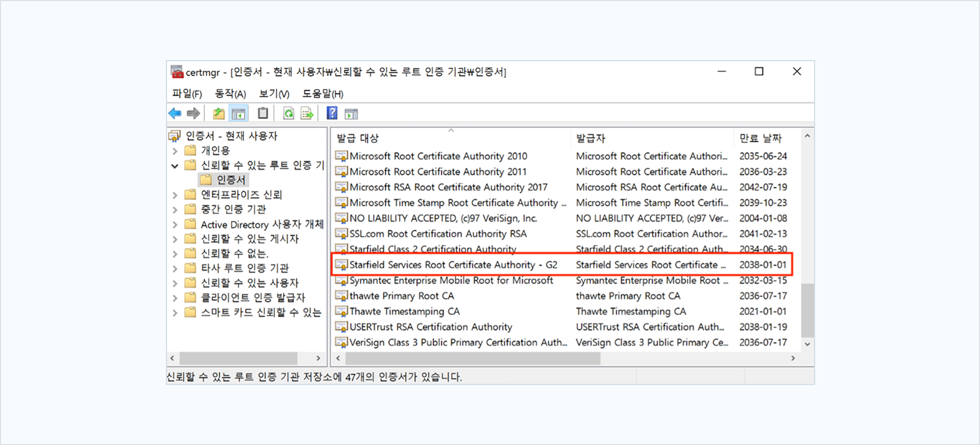
Task: Select the 중간 인증 기관 tree item label
Action: click(233, 209)
